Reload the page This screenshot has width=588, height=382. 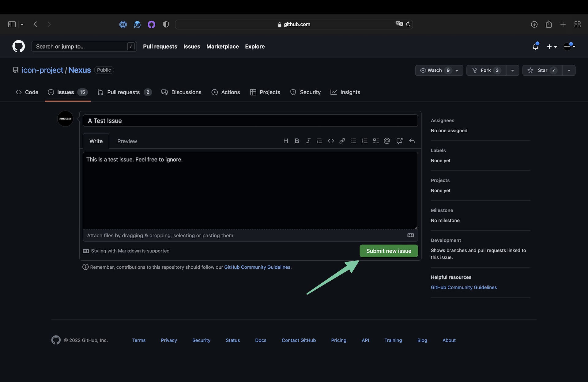(x=408, y=24)
